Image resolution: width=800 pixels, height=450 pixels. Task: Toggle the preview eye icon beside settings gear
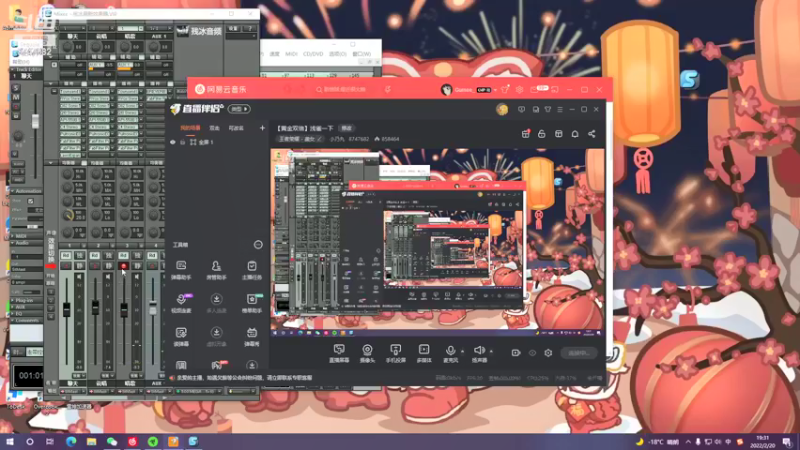532,353
